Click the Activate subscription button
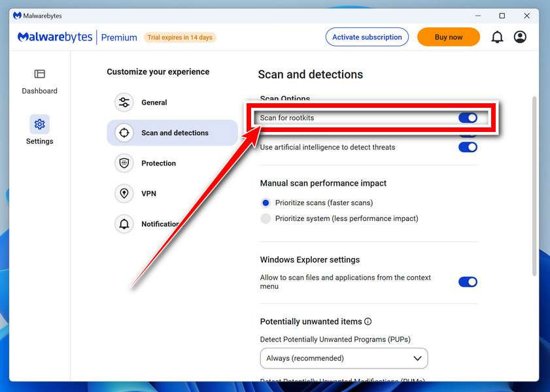 [367, 37]
